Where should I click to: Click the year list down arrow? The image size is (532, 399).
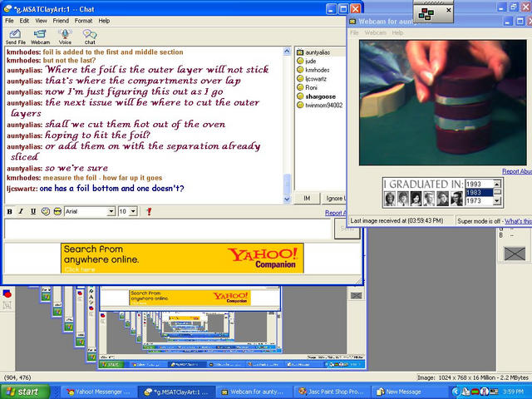[497, 201]
